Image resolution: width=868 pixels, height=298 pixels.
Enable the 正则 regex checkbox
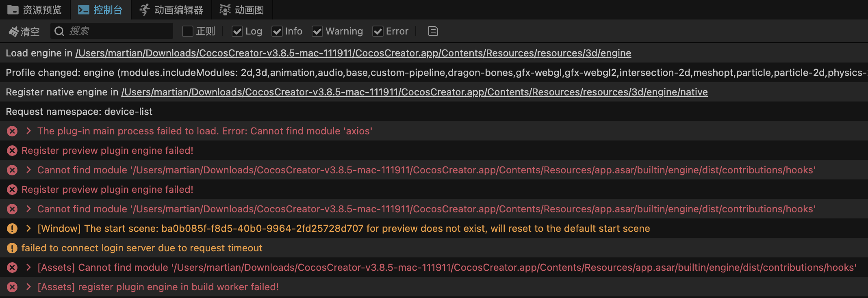point(188,31)
